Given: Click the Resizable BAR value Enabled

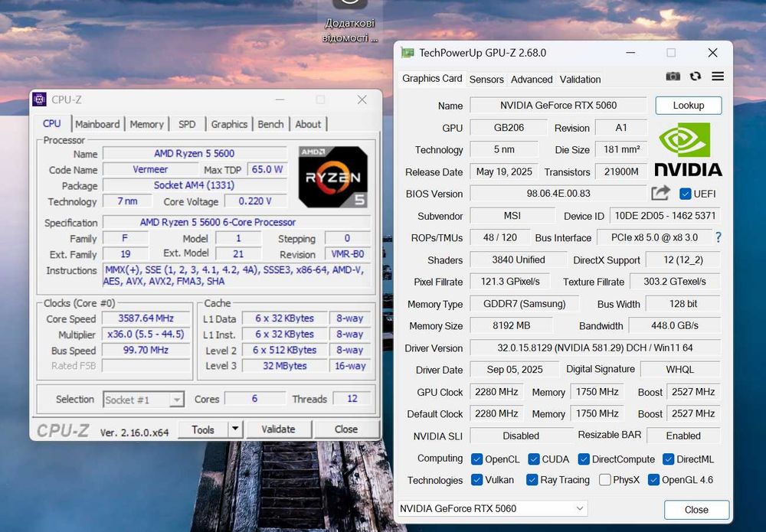Looking at the screenshot, I should 683,436.
